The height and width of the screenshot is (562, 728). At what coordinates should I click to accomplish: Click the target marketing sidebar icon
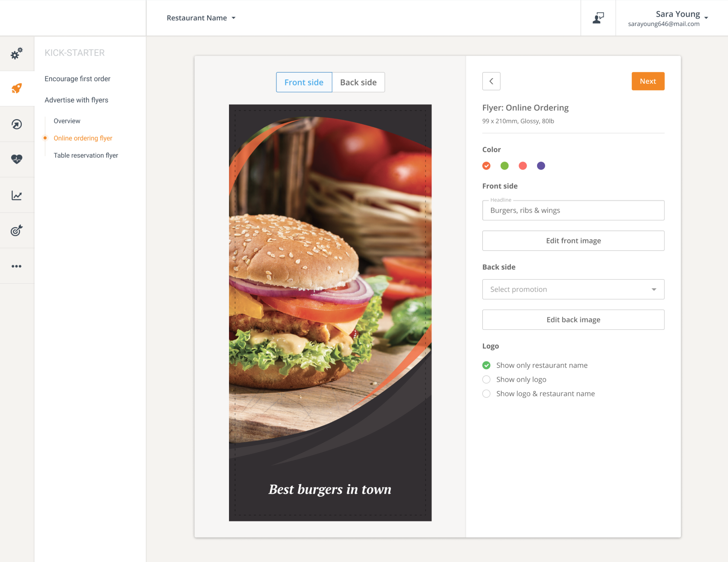[x=17, y=231]
